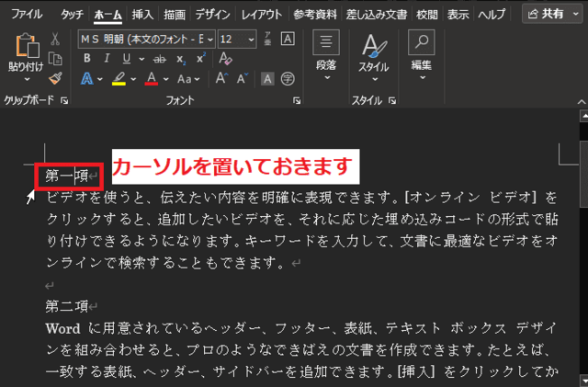Open the Layout (レイアウト) ribbon tab
The image size is (588, 387).
[x=262, y=15]
